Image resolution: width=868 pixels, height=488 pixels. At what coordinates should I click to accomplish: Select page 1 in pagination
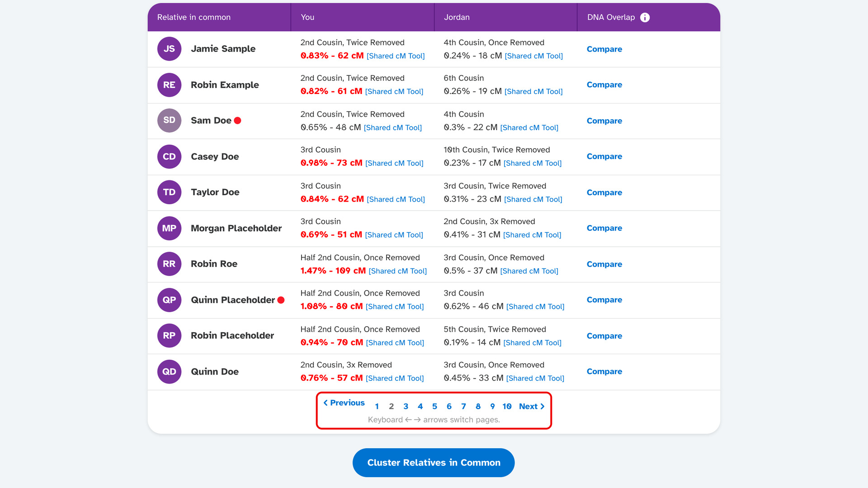tap(377, 406)
